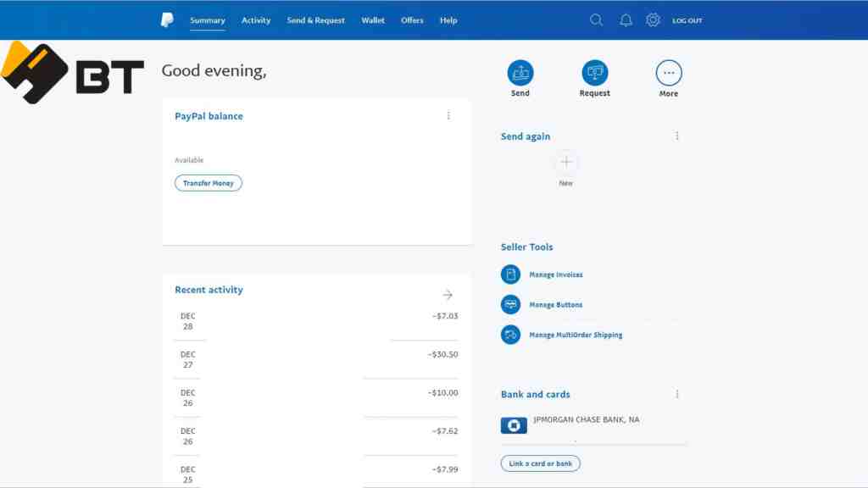Expand the Send again three-dot menu
Screen dimensions: 868x488
(x=677, y=136)
